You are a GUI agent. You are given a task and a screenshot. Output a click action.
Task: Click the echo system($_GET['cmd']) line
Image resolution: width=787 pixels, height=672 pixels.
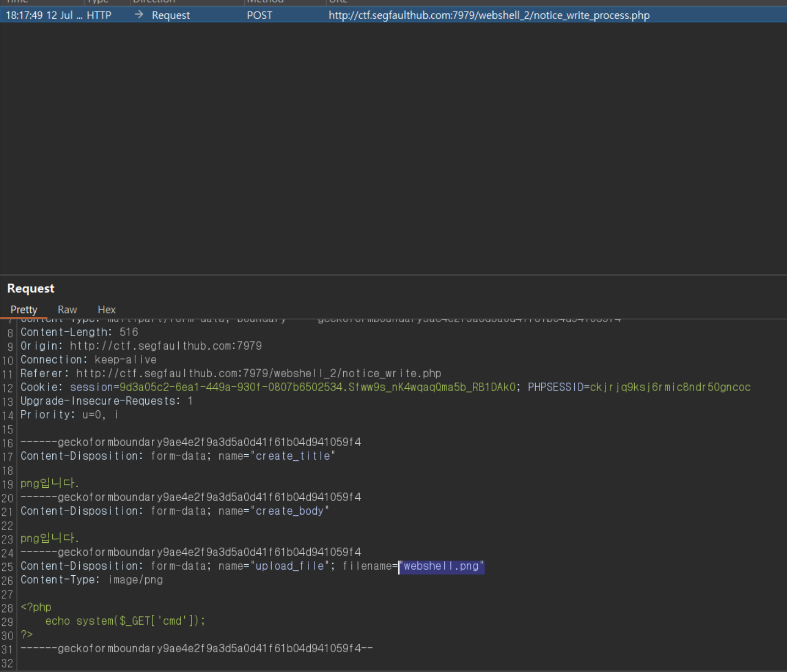click(125, 621)
